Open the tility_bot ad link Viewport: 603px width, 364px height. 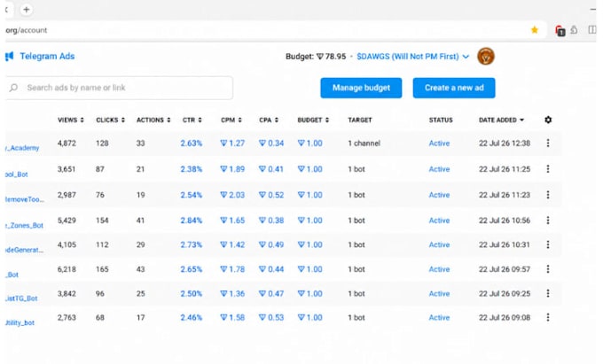tap(20, 323)
